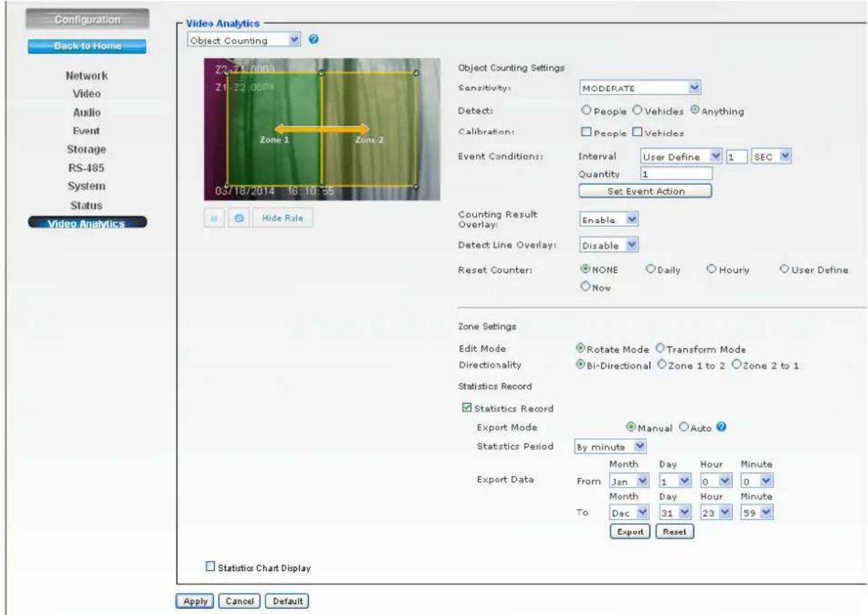Select Now reset counter option
The width and height of the screenshot is (868, 615).
click(584, 287)
